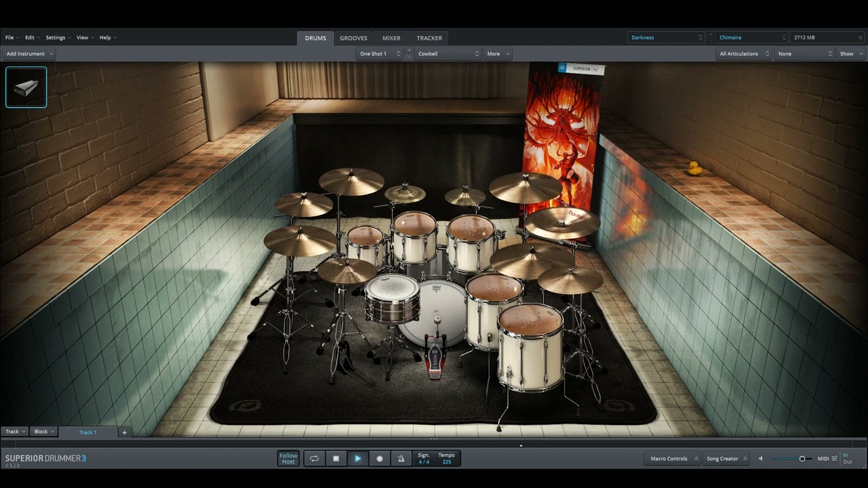868x488 pixels.
Task: Expand the Macro Controls panel
Action: click(672, 459)
